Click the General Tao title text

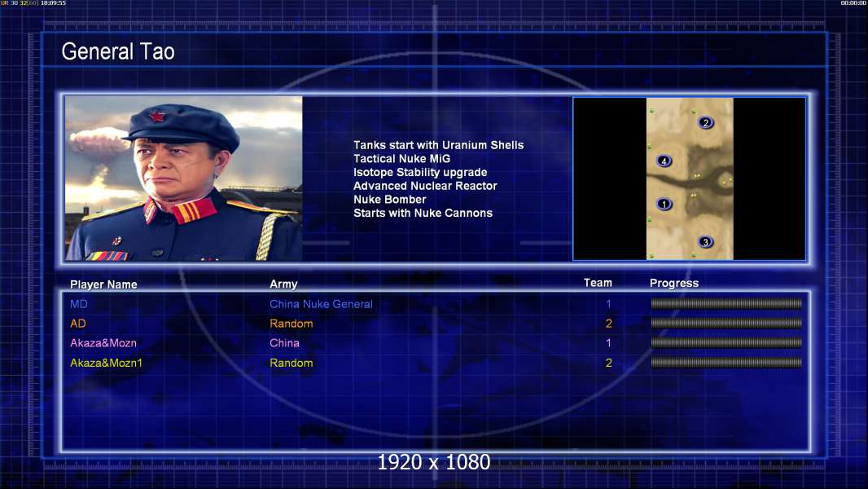click(118, 51)
